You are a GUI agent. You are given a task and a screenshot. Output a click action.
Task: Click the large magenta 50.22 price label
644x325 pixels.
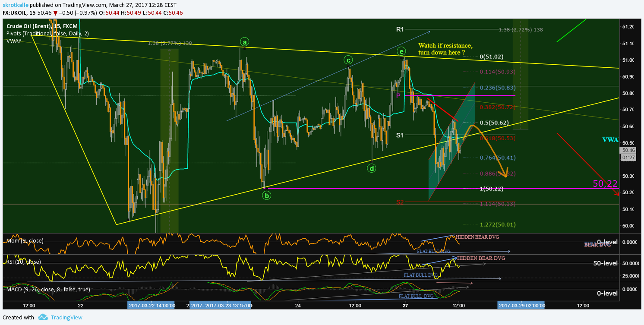(605, 184)
